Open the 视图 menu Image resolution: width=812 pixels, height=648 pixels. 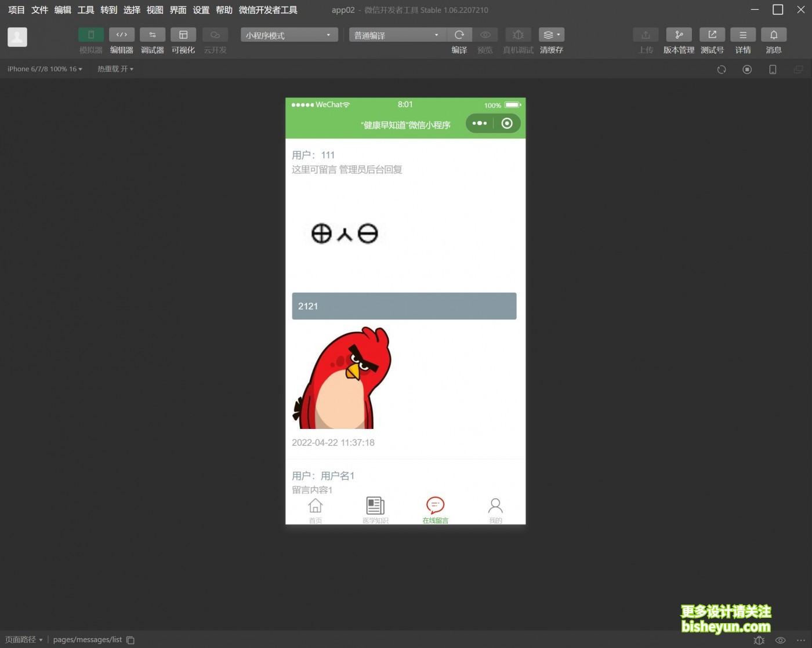pyautogui.click(x=155, y=10)
